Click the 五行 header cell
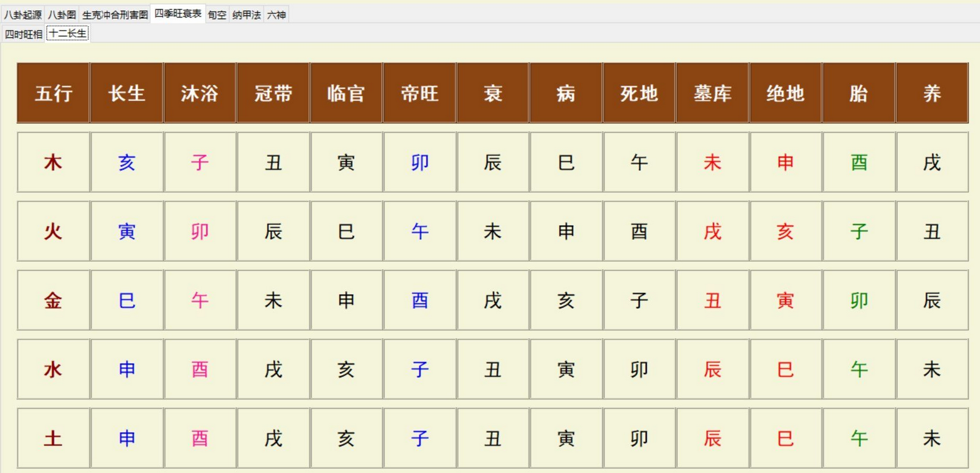The height and width of the screenshot is (473, 980). tap(53, 92)
